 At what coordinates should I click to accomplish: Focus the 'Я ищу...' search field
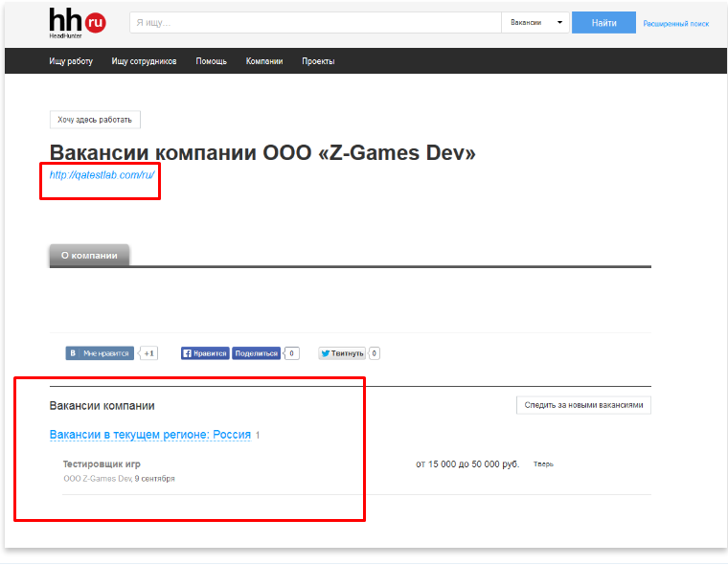315,22
